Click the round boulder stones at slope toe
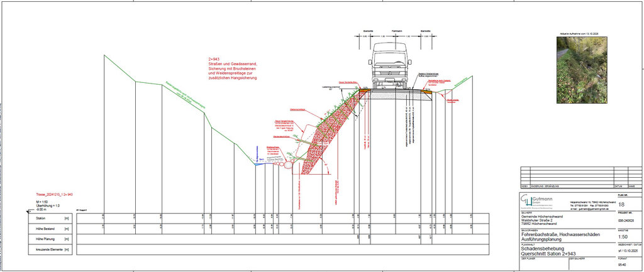This screenshot has width=644, height=272. 288,165
